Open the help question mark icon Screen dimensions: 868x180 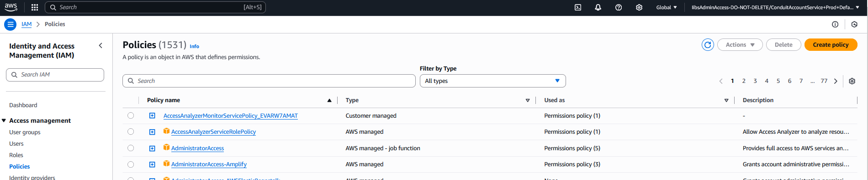point(619,7)
